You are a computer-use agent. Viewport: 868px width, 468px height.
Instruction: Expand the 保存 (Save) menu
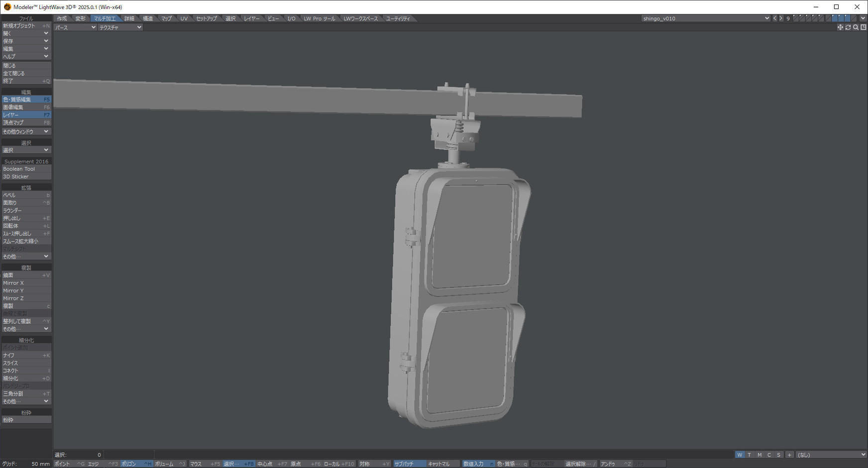click(26, 41)
